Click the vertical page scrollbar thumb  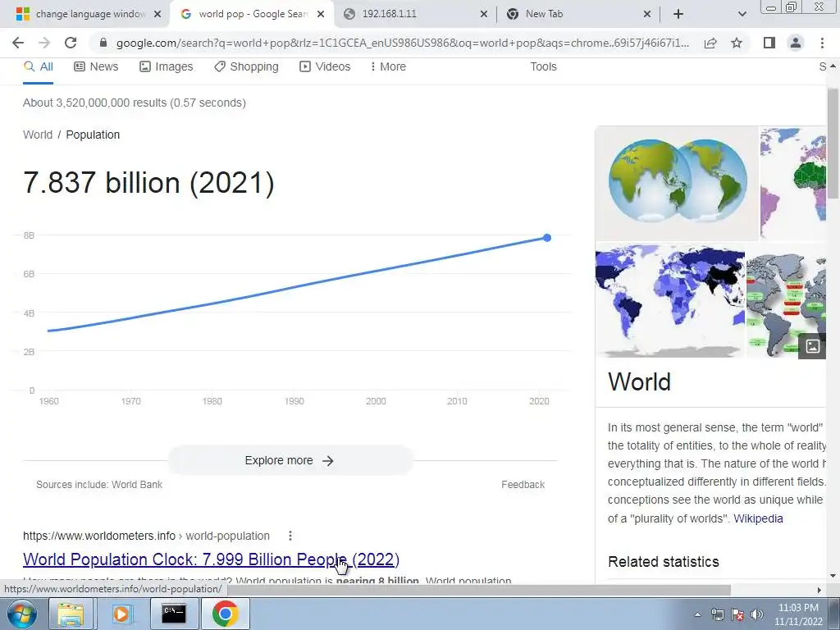(x=833, y=144)
